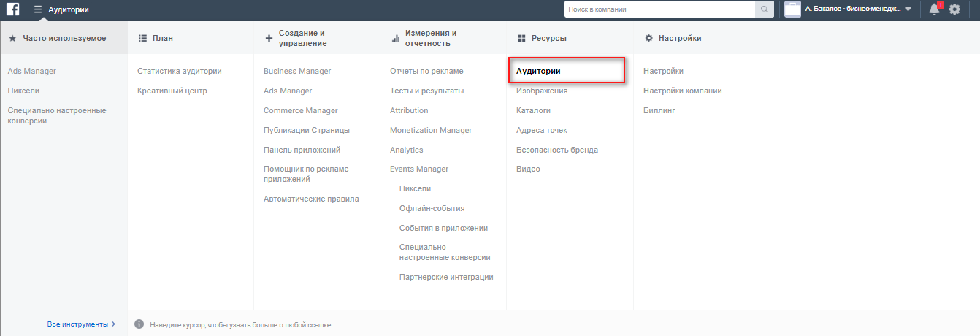Click the business account avatar icon
The height and width of the screenshot is (336, 980).
coord(792,9)
